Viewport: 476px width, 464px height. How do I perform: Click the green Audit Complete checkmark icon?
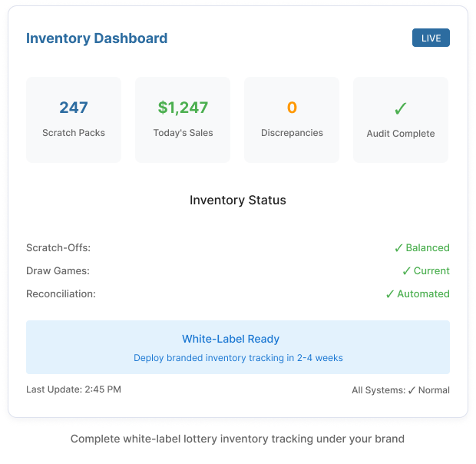point(400,109)
